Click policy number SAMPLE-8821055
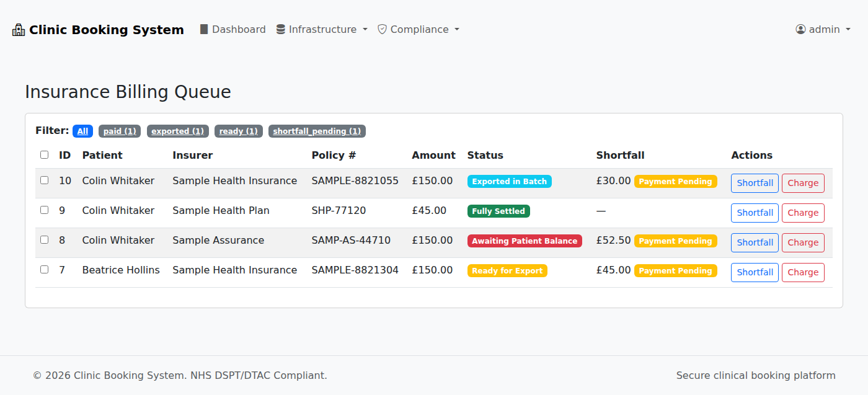The height and width of the screenshot is (395, 868). tap(355, 181)
